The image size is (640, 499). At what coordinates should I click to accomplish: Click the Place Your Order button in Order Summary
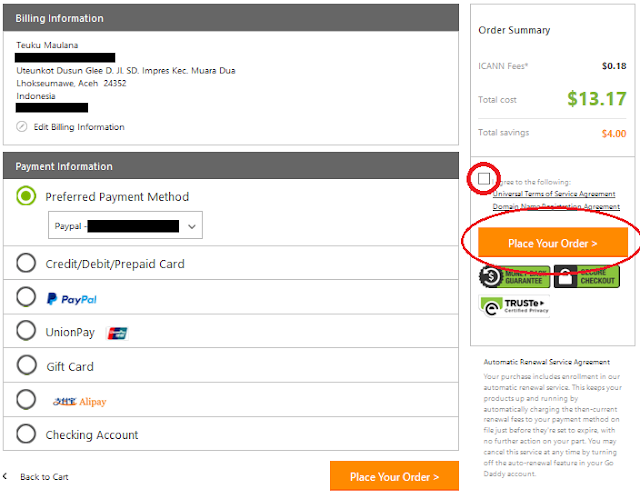click(x=552, y=243)
